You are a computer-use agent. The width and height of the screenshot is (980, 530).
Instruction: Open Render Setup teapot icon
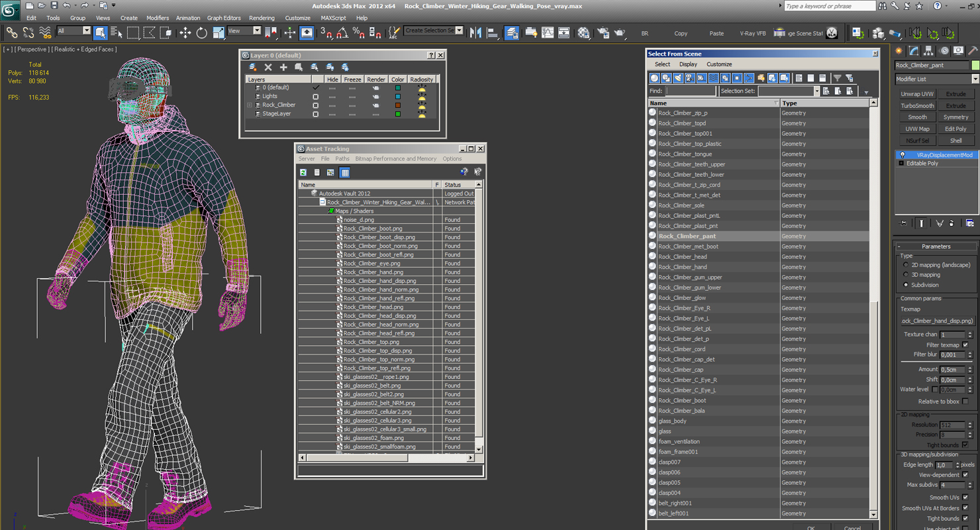pos(603,32)
